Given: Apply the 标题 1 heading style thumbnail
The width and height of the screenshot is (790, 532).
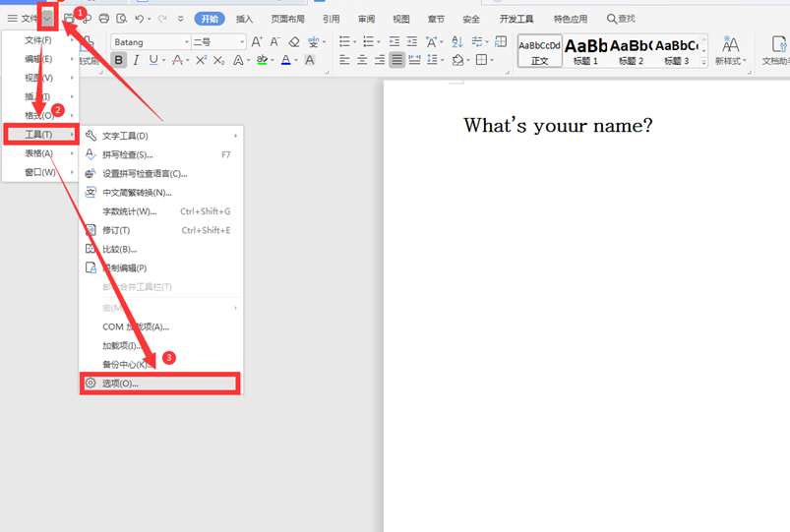Looking at the screenshot, I should pos(585,50).
